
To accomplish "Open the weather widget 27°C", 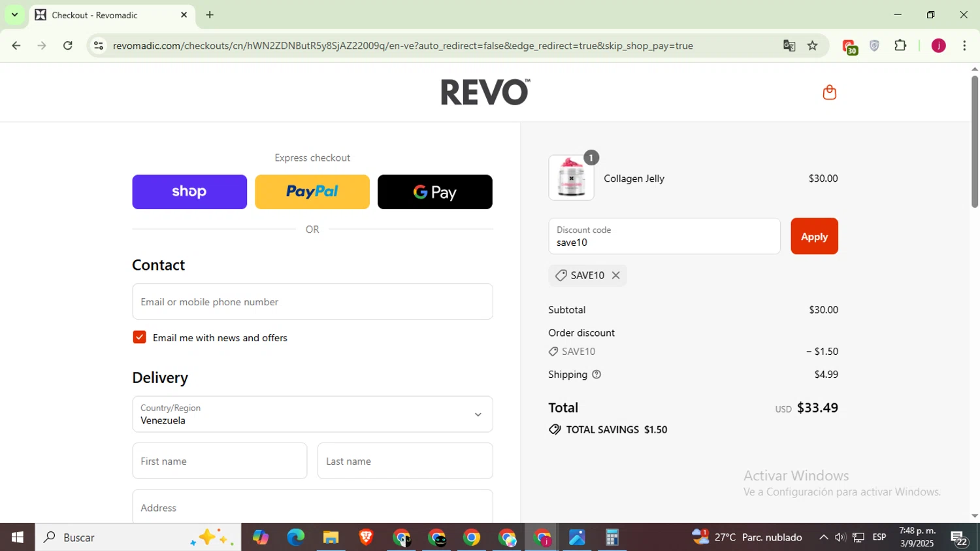I will (747, 537).
